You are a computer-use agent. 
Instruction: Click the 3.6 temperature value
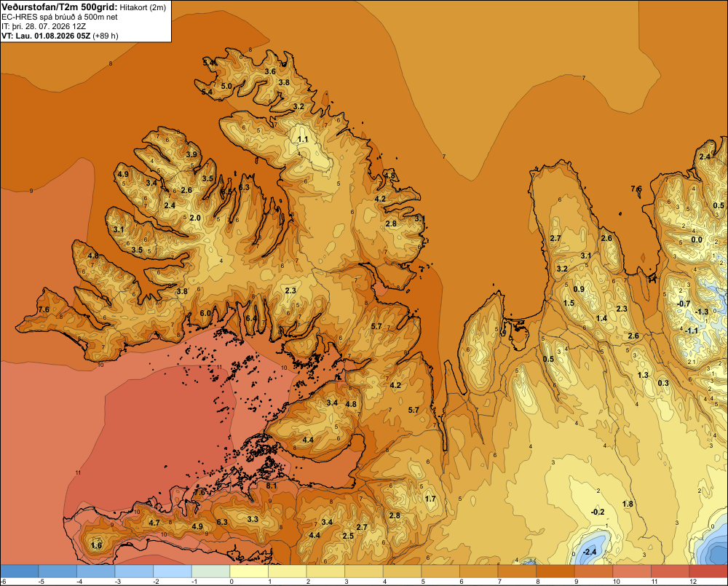tap(270, 71)
